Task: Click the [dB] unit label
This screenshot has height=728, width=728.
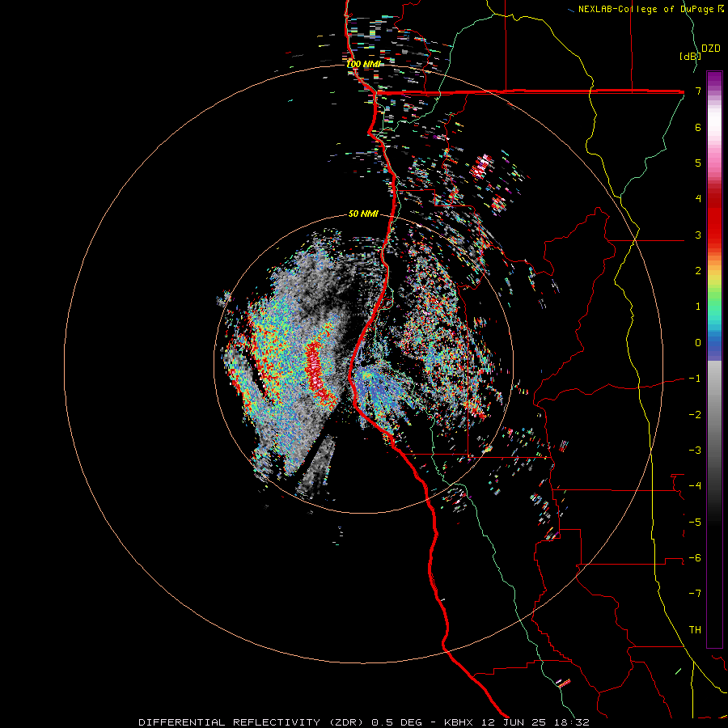Action: tap(690, 56)
